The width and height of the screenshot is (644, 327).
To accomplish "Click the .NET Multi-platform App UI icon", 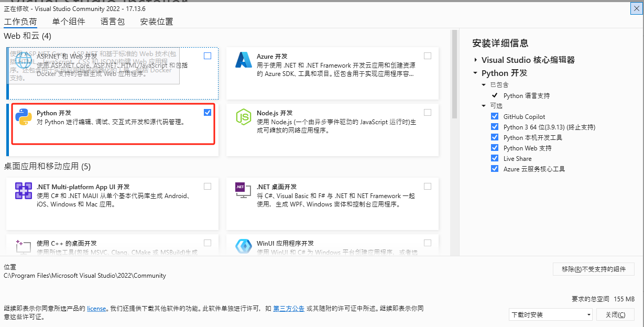I will pyautogui.click(x=24, y=191).
